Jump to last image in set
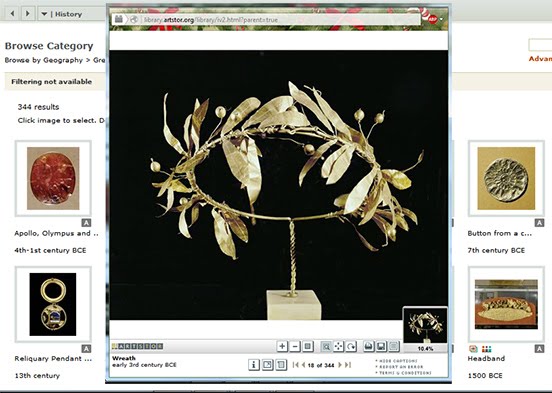 348,365
